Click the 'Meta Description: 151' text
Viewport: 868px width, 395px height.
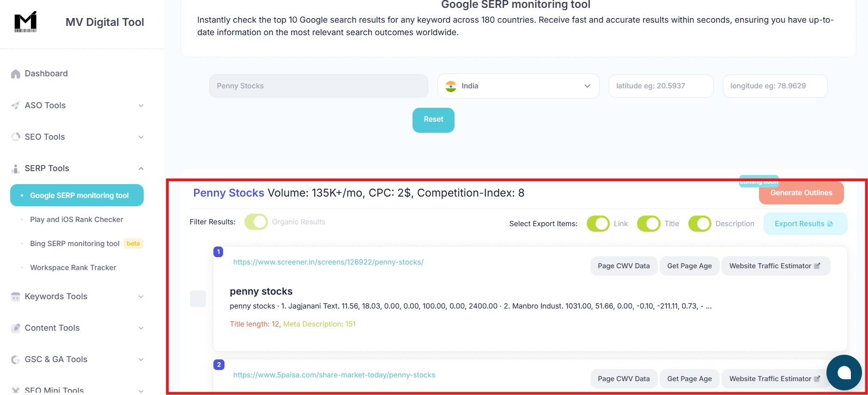(319, 324)
